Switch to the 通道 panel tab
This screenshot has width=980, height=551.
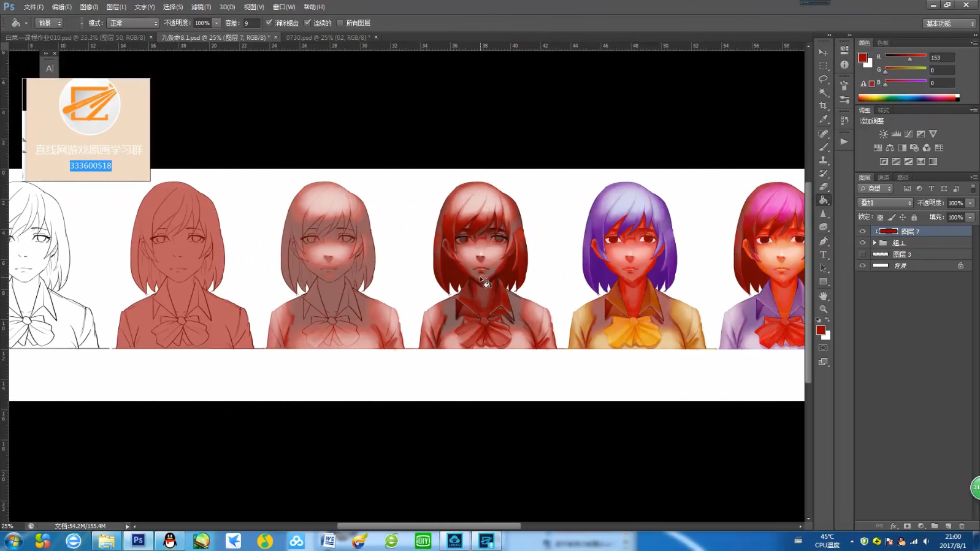click(883, 178)
